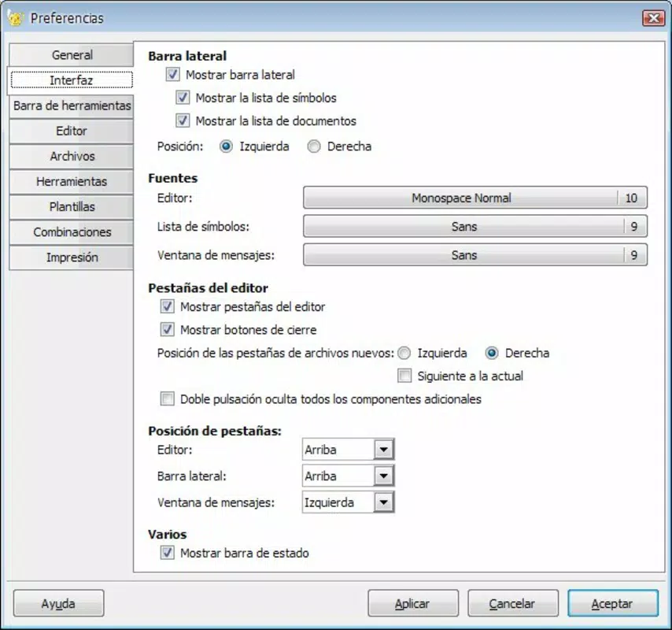The image size is (672, 630).
Task: Change the Lista de símbolos font button
Action: 475,227
